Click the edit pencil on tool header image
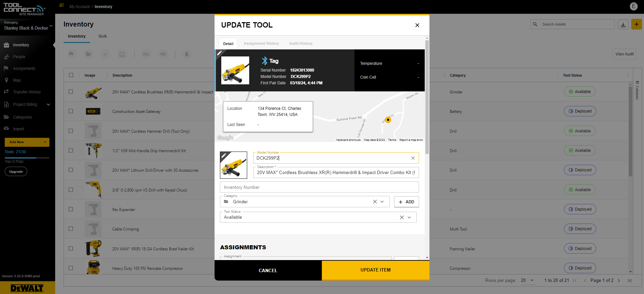This screenshot has width=644, height=294. coord(219,53)
